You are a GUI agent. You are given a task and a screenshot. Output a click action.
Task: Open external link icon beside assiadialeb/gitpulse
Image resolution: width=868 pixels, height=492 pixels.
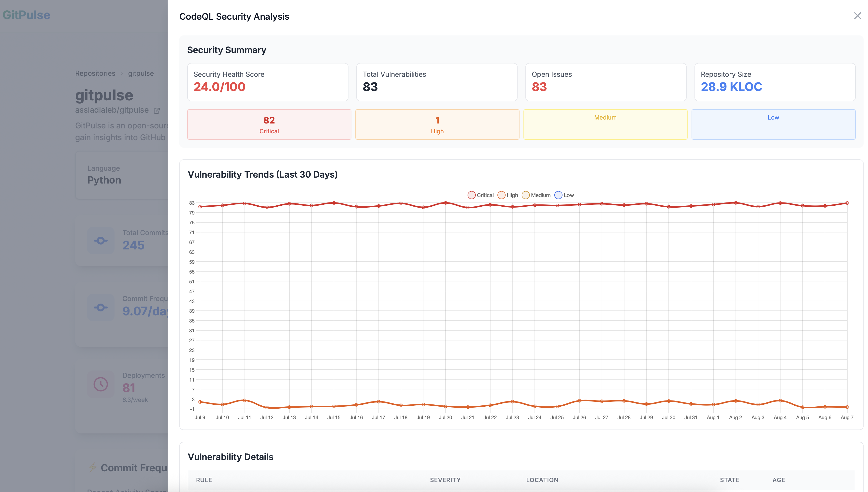[x=157, y=110]
